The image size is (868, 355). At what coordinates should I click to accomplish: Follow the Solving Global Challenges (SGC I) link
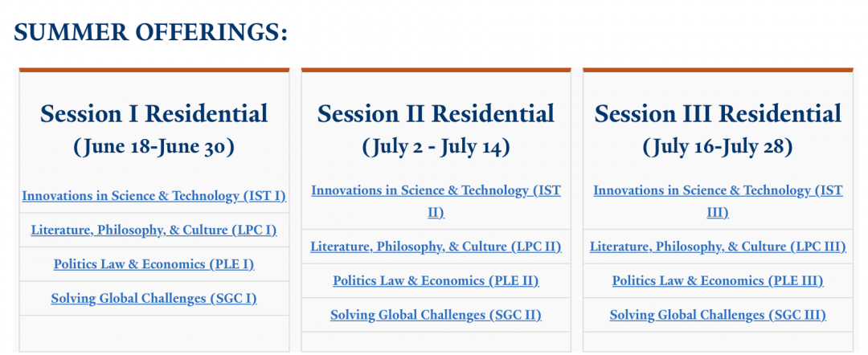[x=154, y=299]
